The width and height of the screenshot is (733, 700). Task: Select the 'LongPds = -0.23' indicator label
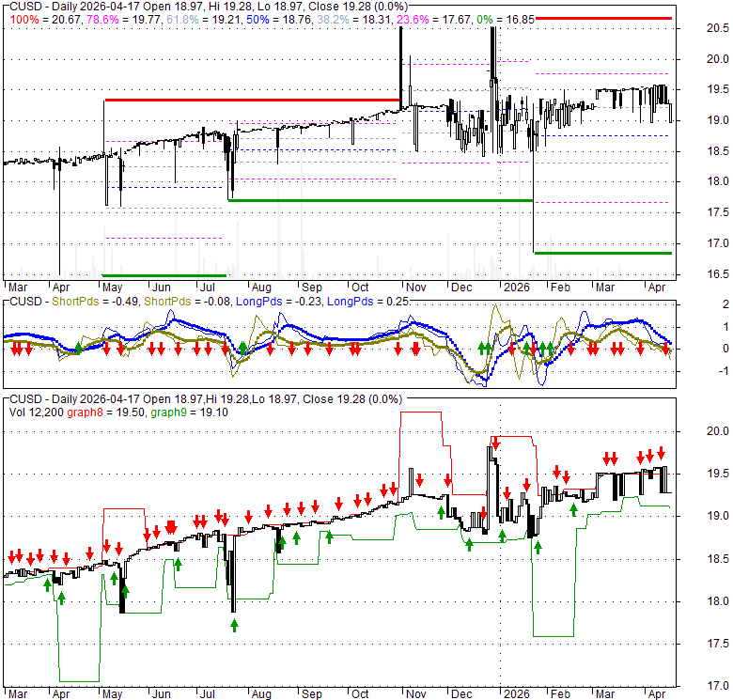click(x=278, y=302)
